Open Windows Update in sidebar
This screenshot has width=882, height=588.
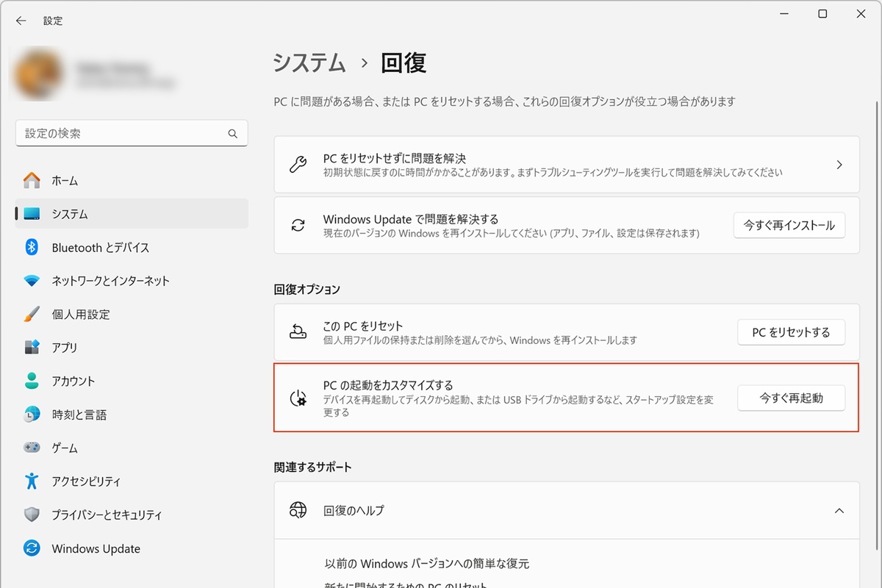coord(96,548)
